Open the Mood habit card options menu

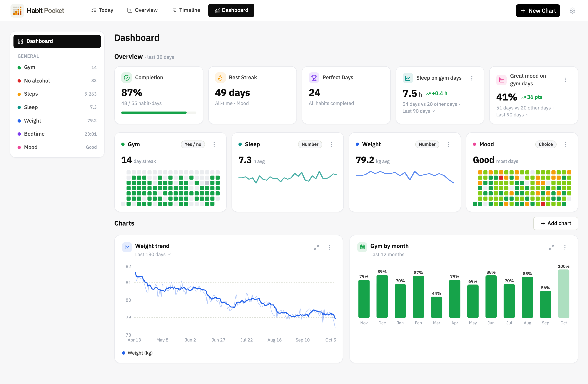coord(566,144)
